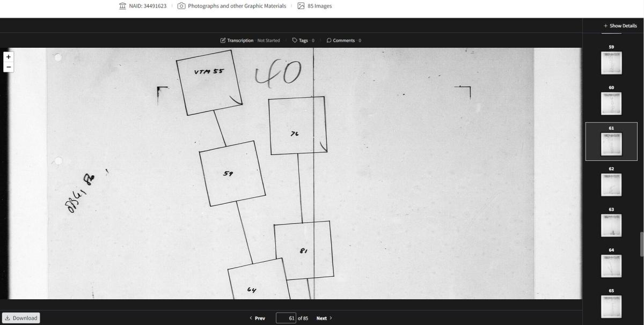Click the thumbnail list scrollbar handle

[x=641, y=245]
